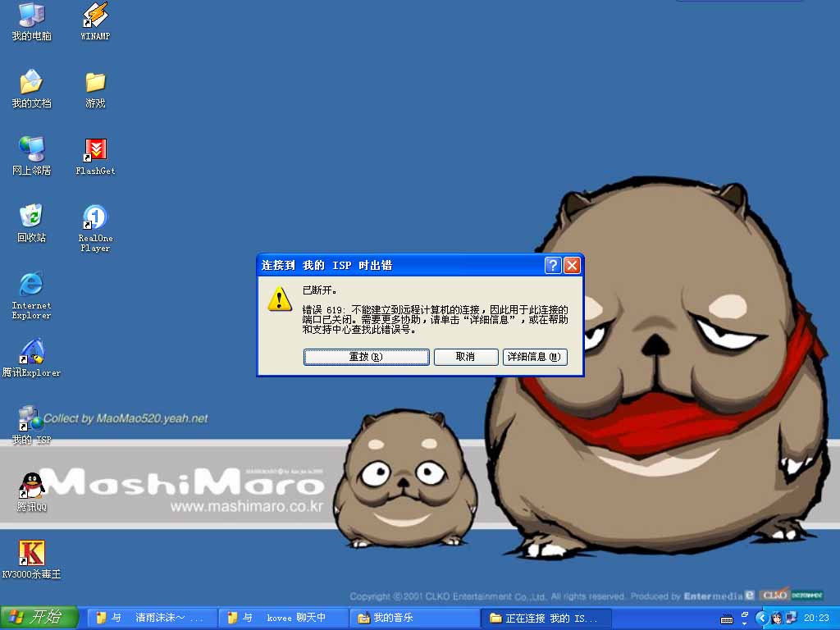Open the 我的电脑 desktop icon
The height and width of the screenshot is (630, 840).
coord(32,21)
